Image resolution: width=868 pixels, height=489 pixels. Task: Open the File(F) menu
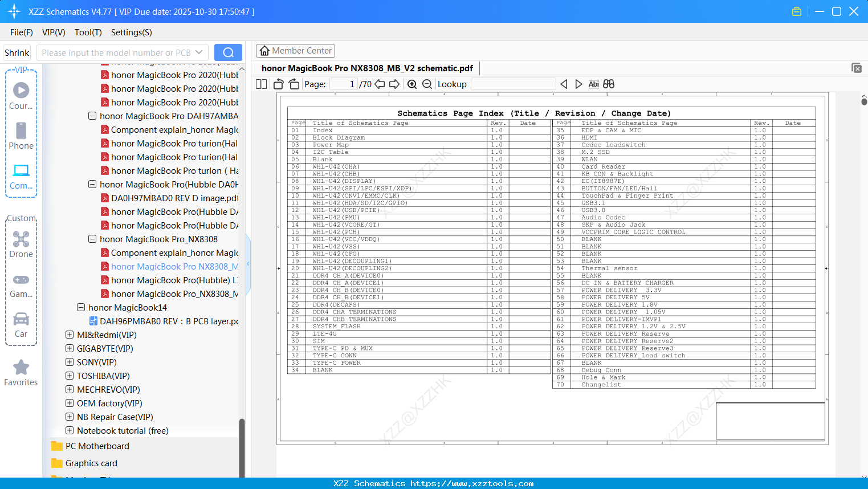click(22, 32)
